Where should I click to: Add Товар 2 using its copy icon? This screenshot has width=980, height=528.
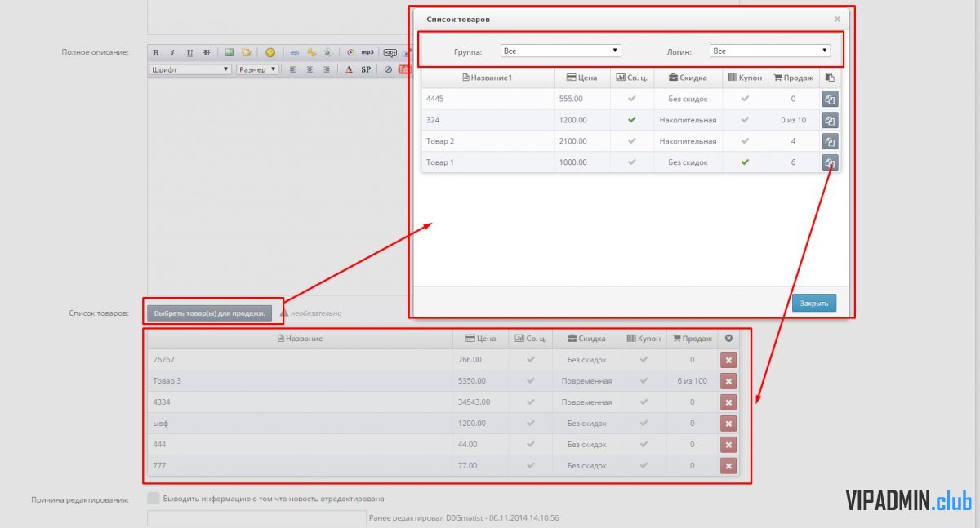(x=830, y=142)
